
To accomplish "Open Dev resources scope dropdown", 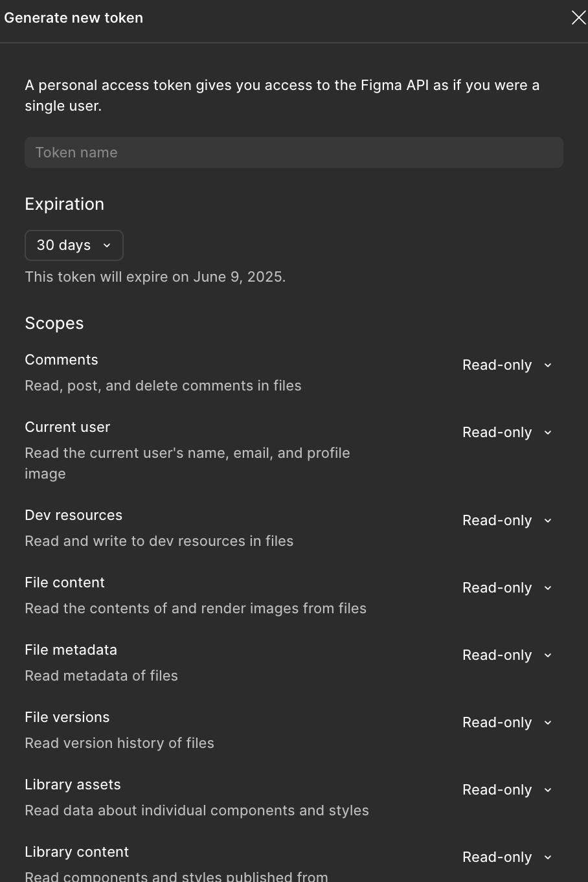I will click(x=507, y=521).
